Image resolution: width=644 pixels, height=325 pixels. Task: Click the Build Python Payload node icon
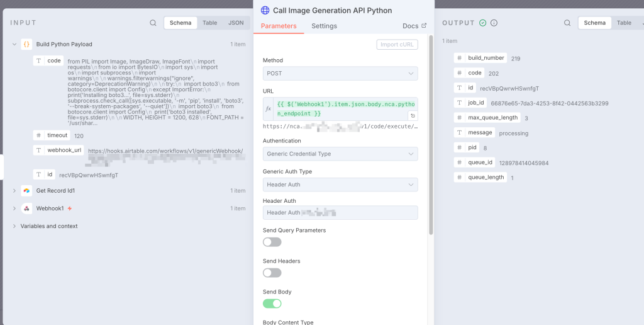(26, 44)
